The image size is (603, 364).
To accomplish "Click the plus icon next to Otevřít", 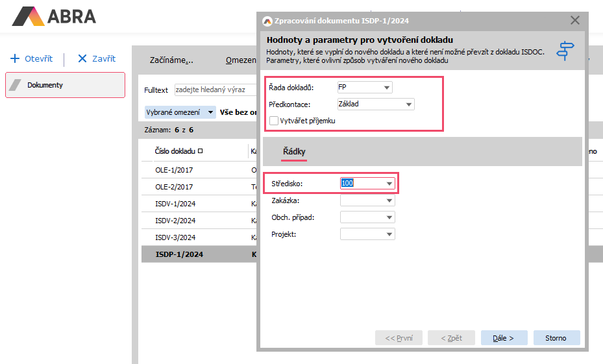I will [x=15, y=58].
